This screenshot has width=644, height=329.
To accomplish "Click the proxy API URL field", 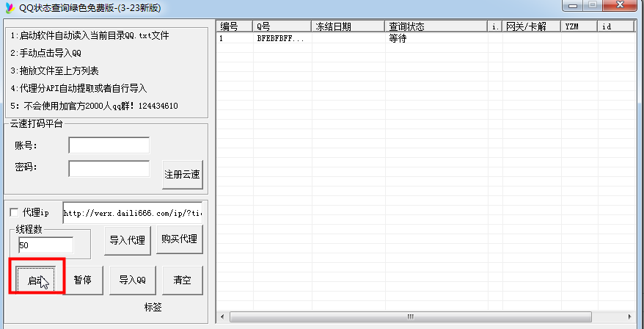I will tap(133, 213).
